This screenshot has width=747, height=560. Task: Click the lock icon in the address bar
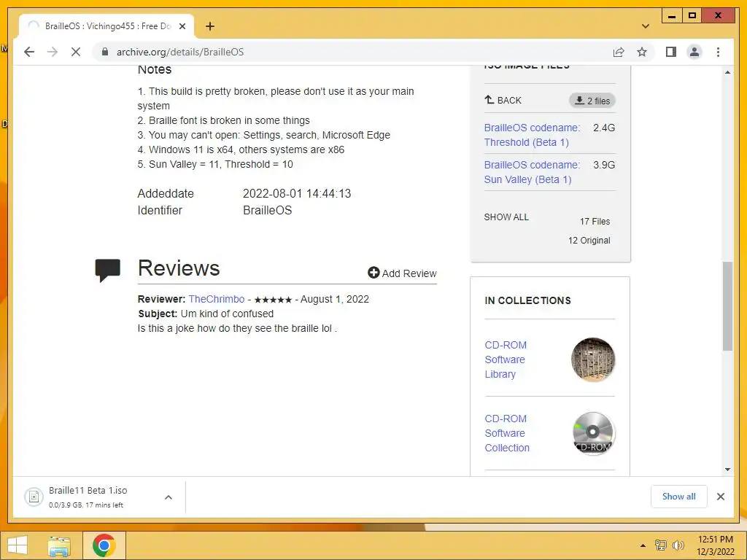105,52
